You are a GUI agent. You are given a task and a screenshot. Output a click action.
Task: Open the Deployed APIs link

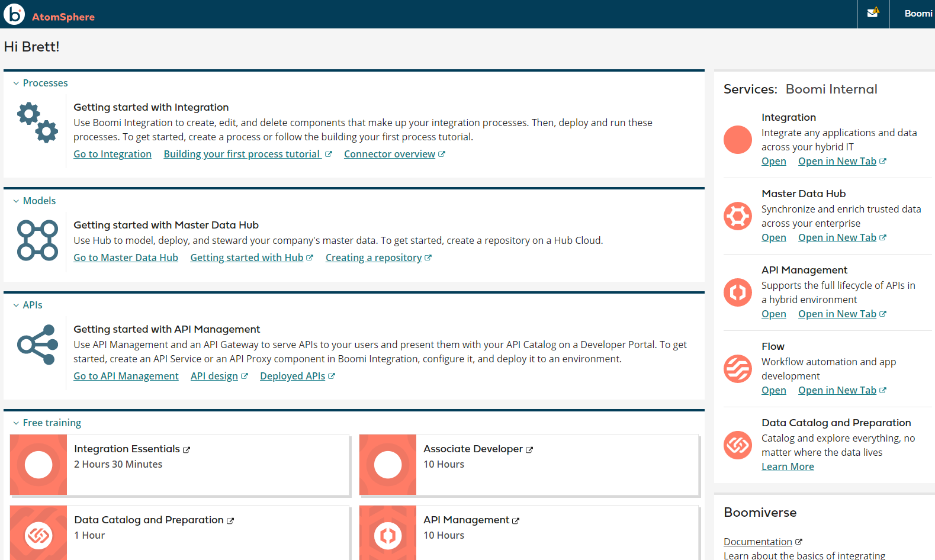[x=293, y=376]
